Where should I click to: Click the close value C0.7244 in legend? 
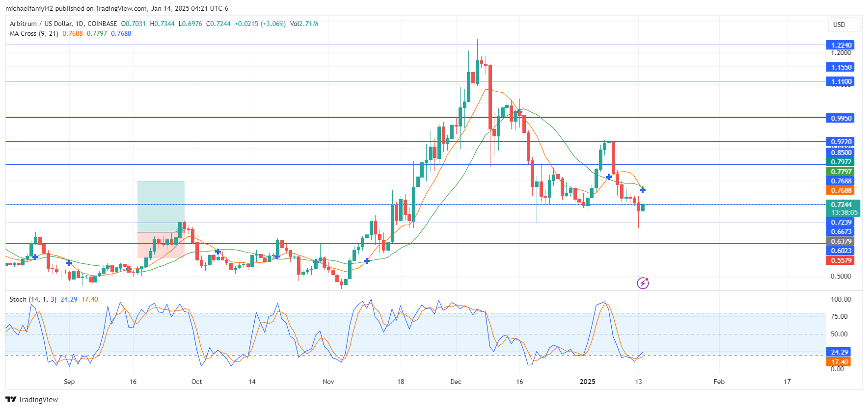(218, 24)
